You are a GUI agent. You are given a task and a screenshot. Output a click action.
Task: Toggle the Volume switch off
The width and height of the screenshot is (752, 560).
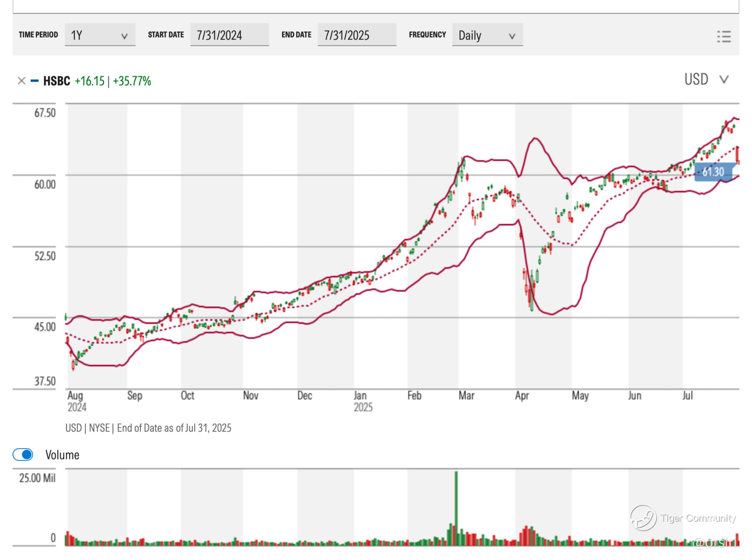coord(23,455)
